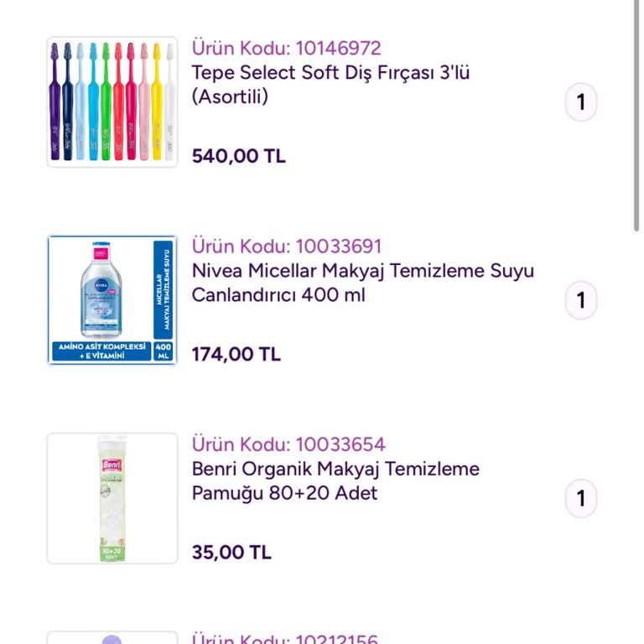Click the Tepe Select Soft Diş Fırçası title
Viewport: 644px width, 644px height.
pos(330,85)
